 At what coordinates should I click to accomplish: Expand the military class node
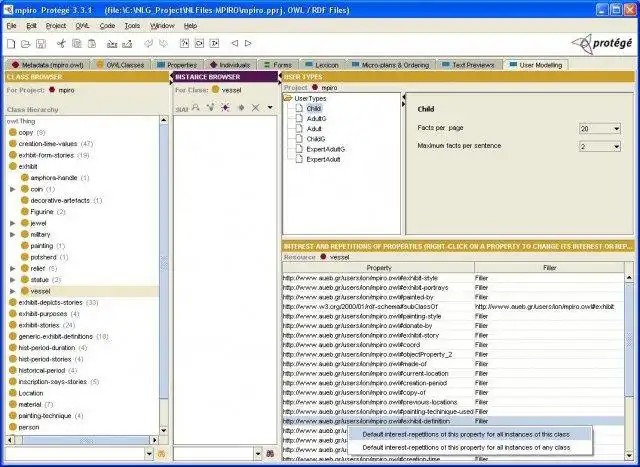point(12,234)
